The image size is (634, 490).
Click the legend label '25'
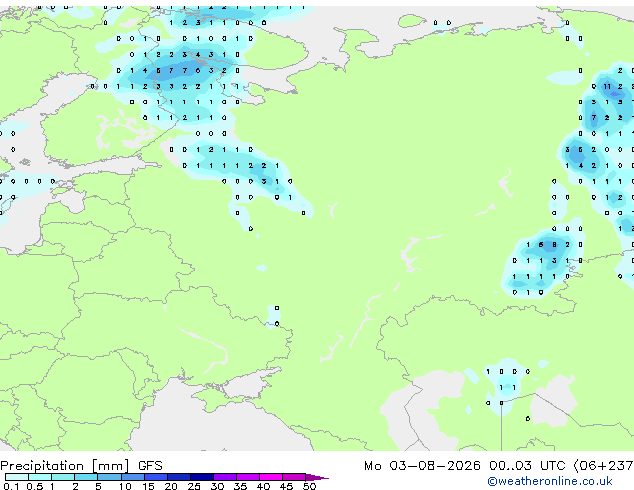pos(194,486)
